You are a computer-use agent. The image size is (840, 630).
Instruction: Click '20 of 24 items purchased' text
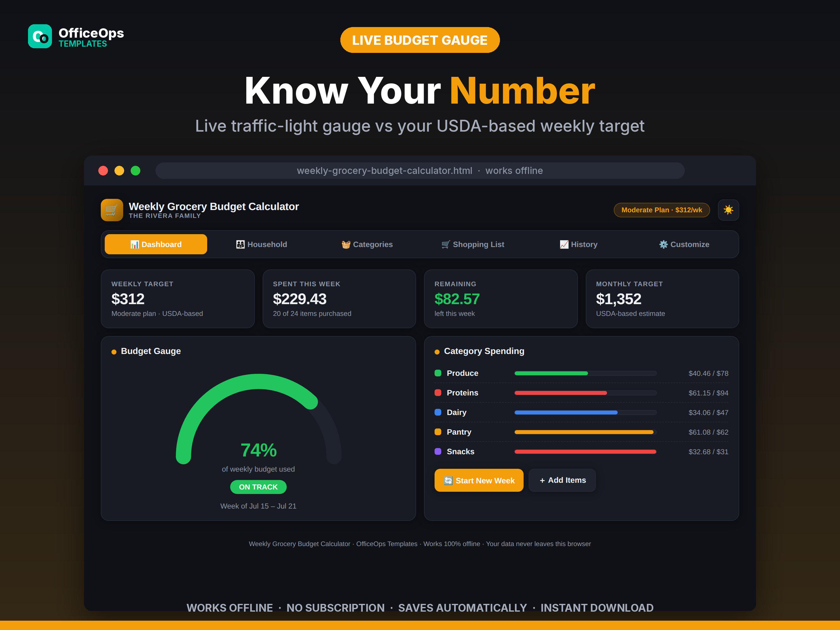click(312, 314)
